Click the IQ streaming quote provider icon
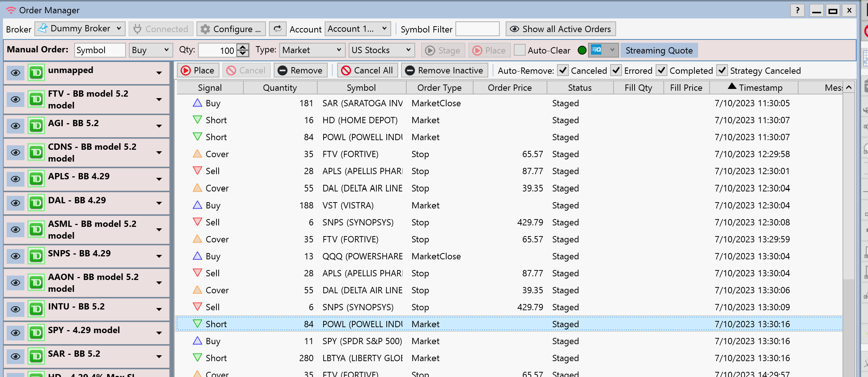 (597, 50)
